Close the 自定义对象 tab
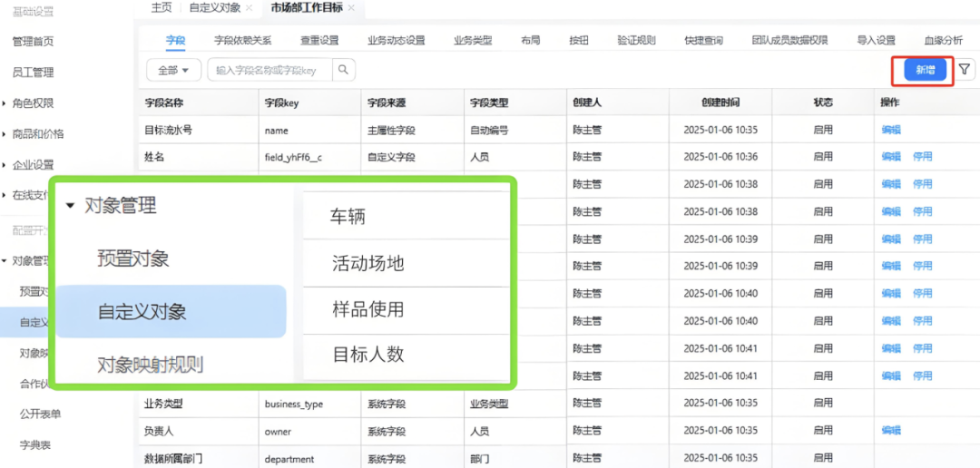 (x=250, y=7)
